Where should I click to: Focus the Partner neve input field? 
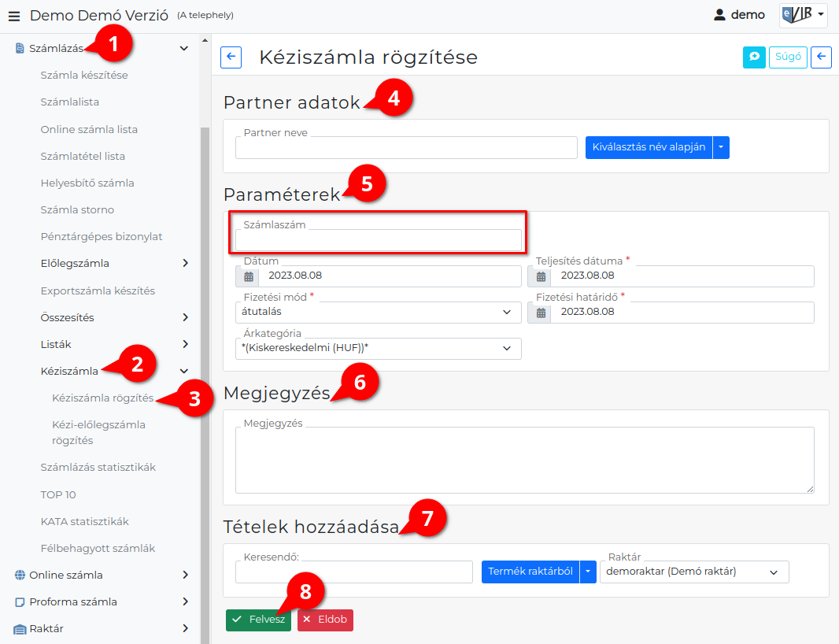pos(406,147)
